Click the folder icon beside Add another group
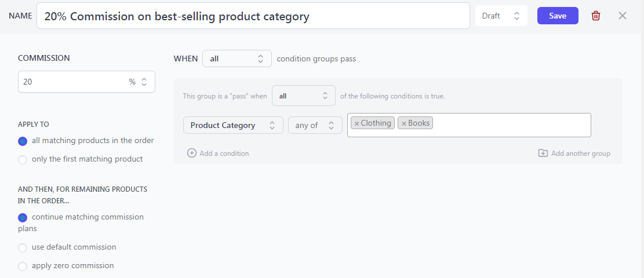Image resolution: width=644 pixels, height=278 pixels. coord(543,153)
